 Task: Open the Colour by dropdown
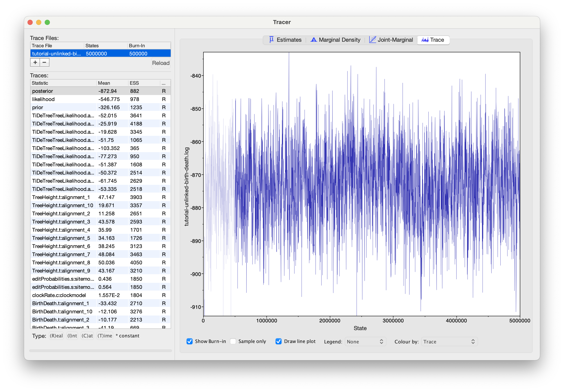coord(449,342)
